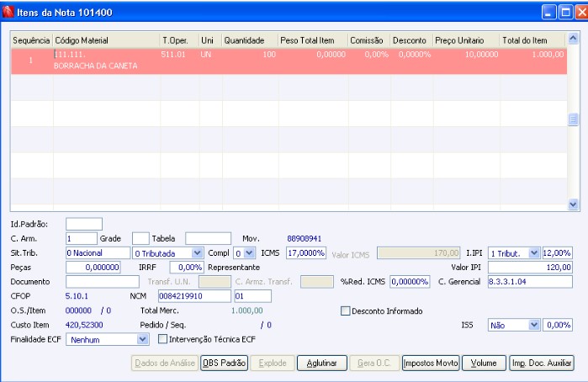
Task: Click the Sit.Trib. 0 Nacional field
Action: coord(98,253)
